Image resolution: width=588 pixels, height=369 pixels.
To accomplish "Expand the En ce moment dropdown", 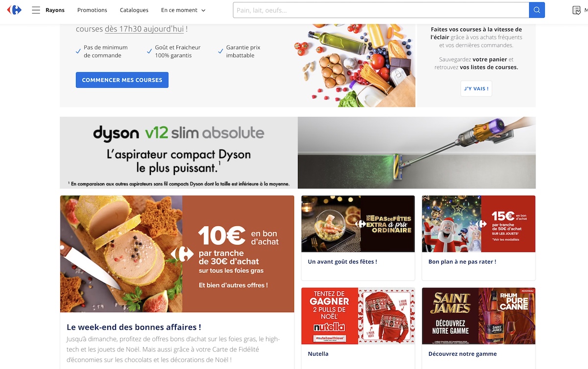I will (183, 10).
